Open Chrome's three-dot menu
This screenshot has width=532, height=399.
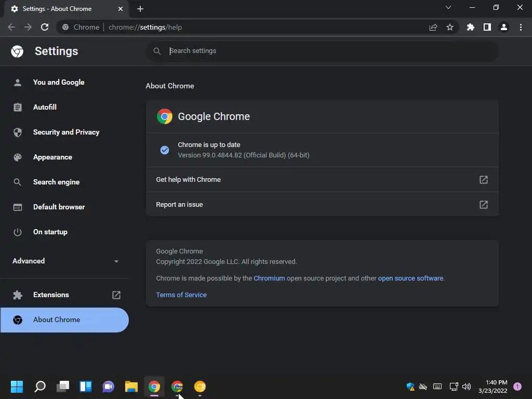pos(521,27)
